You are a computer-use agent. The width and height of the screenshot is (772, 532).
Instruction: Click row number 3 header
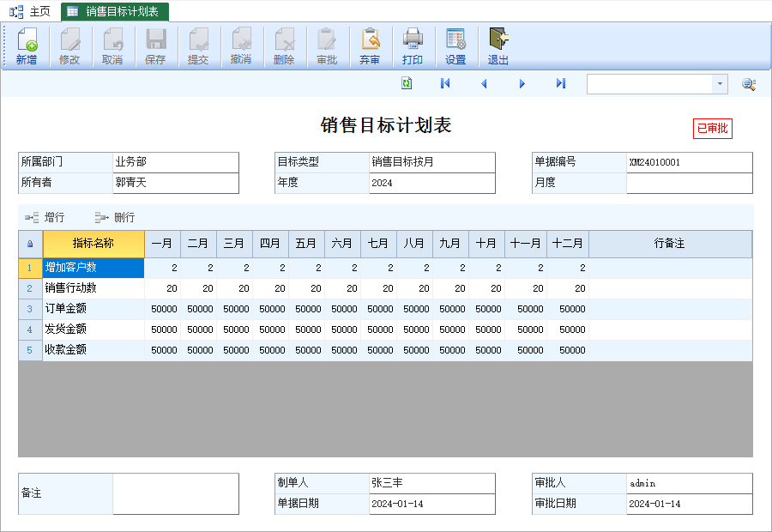point(30,310)
